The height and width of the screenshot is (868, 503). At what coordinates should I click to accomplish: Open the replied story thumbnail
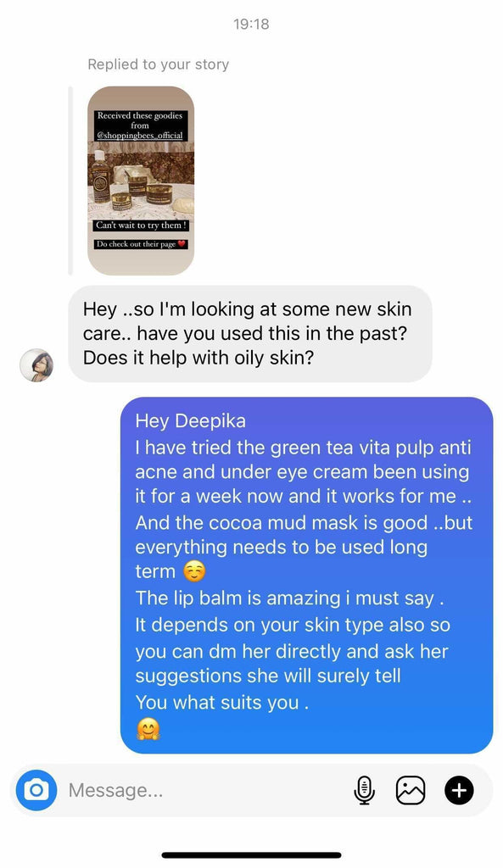[141, 181]
